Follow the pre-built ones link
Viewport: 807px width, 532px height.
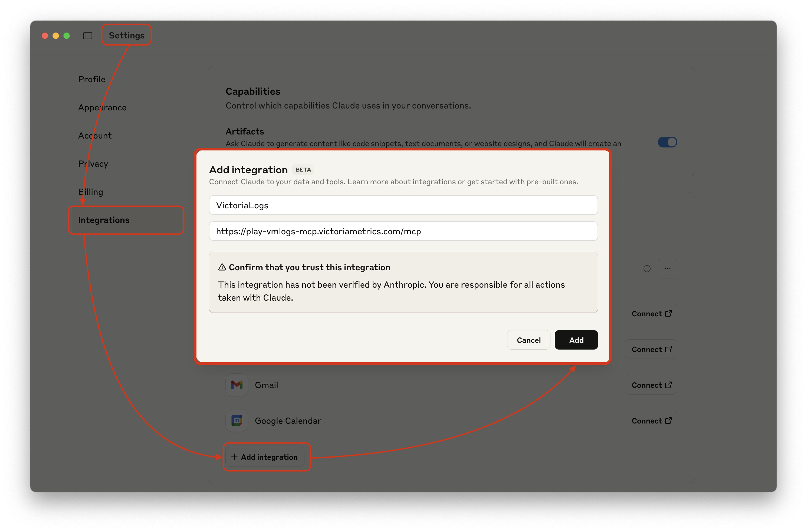[551, 182]
